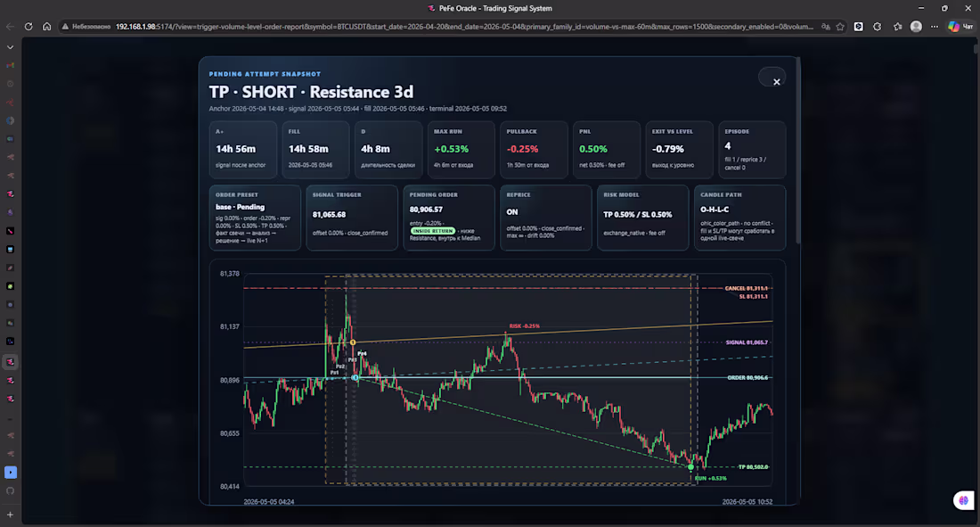Click the Anchor and signal timestamp line
Screen dimensions: 980x527
(x=357, y=108)
